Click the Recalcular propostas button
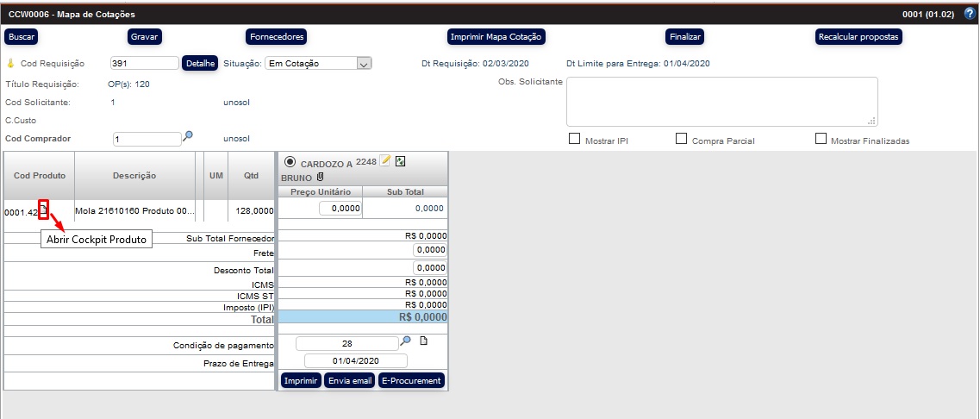The image size is (980, 419). 858,37
